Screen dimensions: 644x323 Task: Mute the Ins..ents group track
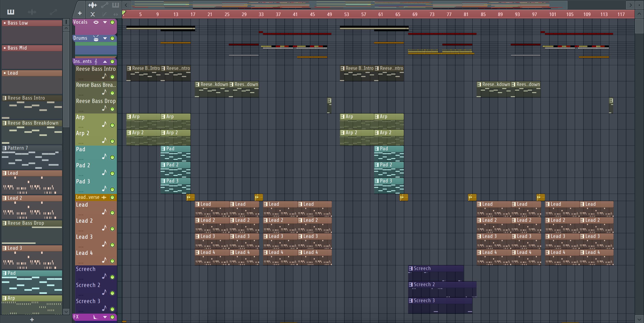tap(112, 61)
